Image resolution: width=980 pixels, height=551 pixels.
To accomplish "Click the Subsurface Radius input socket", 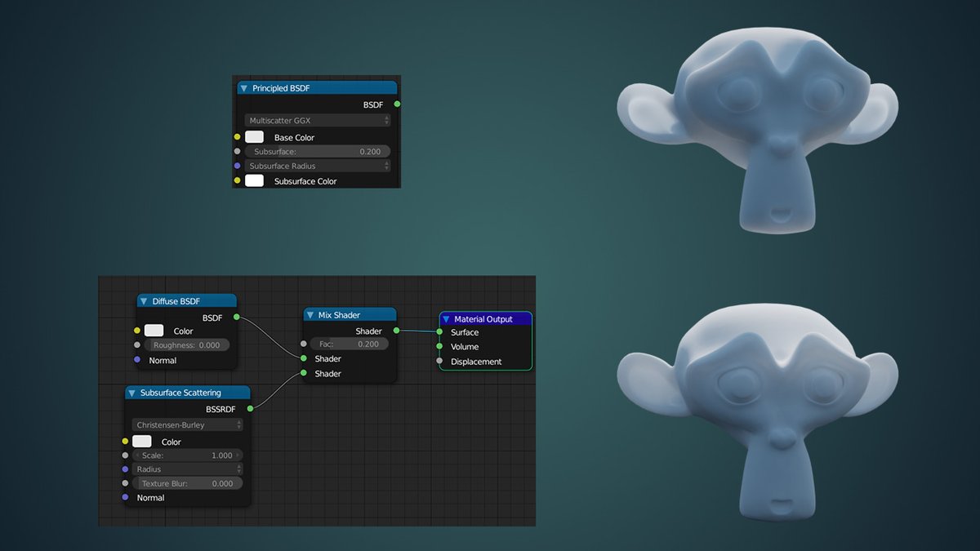I will click(x=237, y=166).
